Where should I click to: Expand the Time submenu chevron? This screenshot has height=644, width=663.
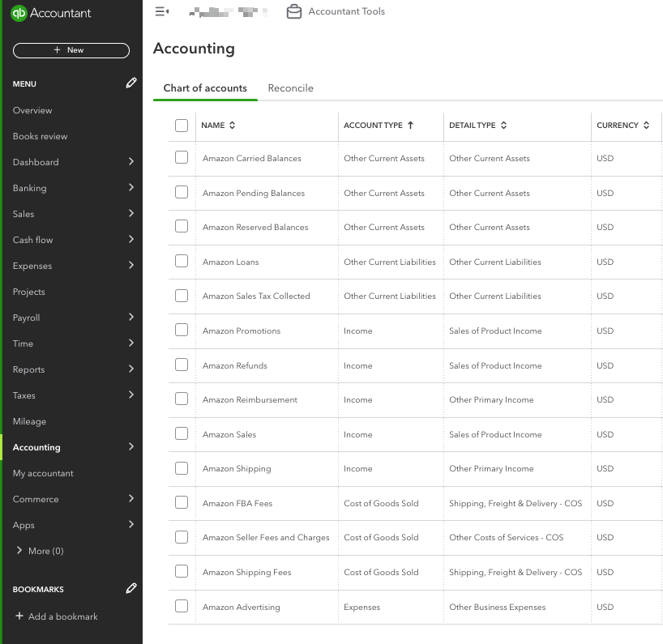tap(131, 343)
